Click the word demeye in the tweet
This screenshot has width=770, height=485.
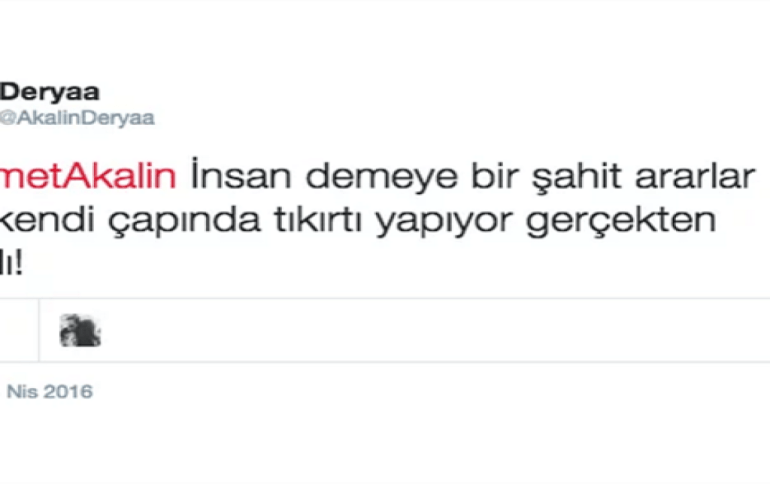tap(382, 177)
